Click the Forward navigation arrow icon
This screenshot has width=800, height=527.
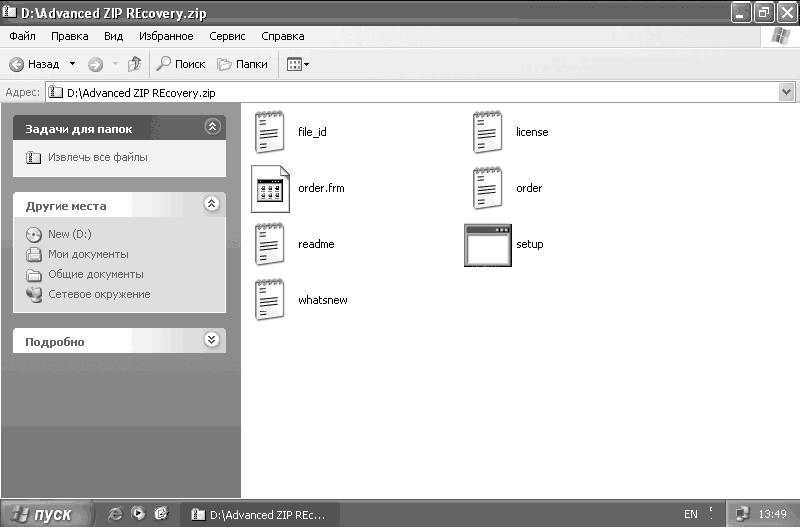pos(95,64)
